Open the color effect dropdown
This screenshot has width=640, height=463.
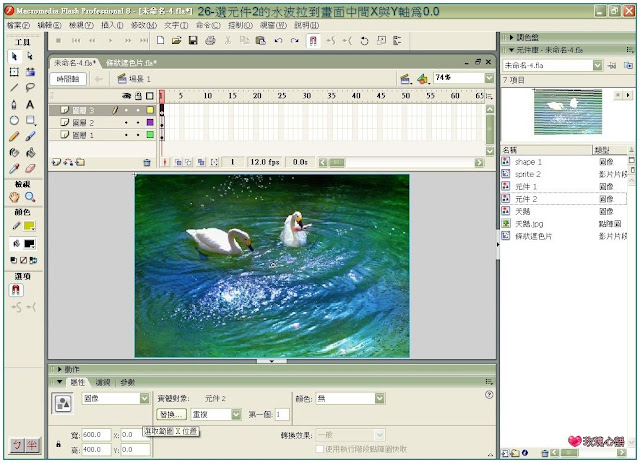[x=380, y=398]
